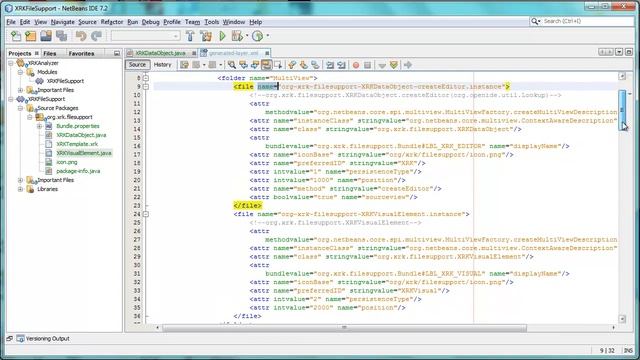Click Previous Bookmark icon

click(x=292, y=65)
